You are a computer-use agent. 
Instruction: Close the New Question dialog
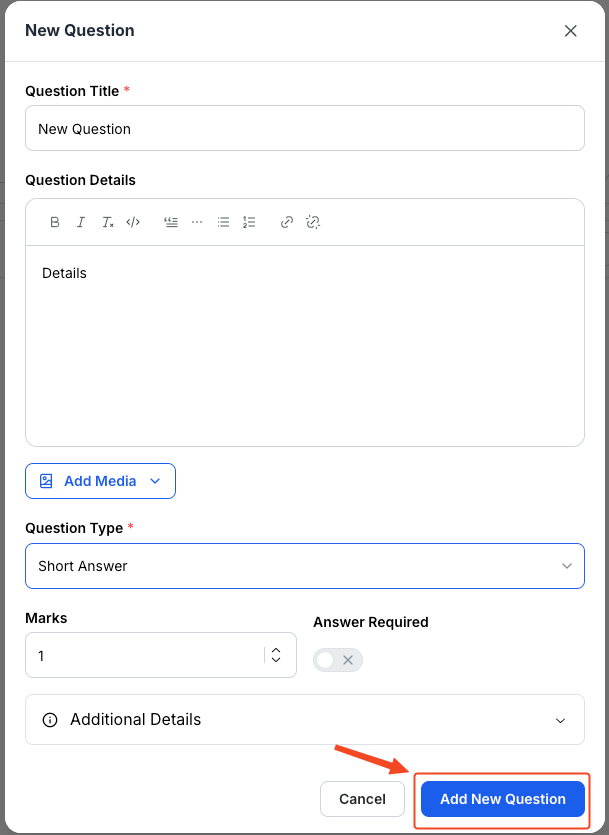coord(571,31)
